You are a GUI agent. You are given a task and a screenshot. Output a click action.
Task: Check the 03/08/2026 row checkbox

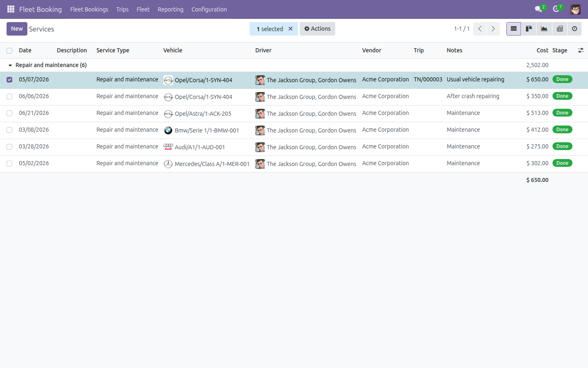point(9,130)
